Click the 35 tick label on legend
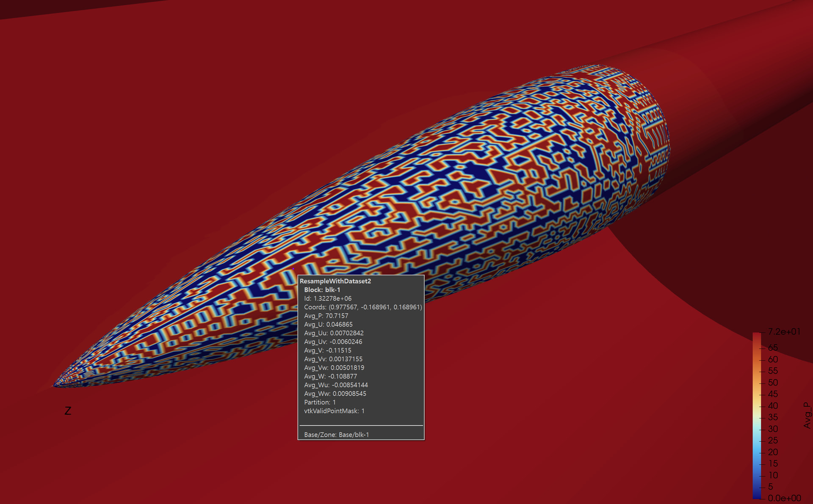 pos(773,417)
